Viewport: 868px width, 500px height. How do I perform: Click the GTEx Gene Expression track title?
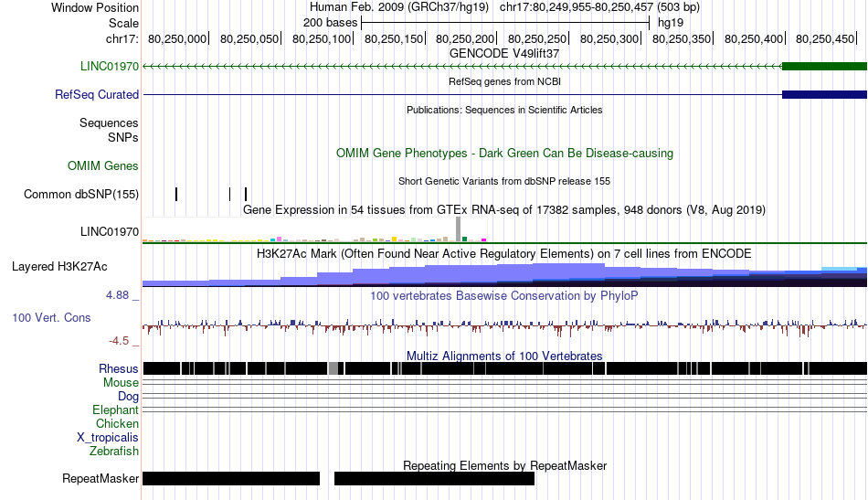point(504,210)
